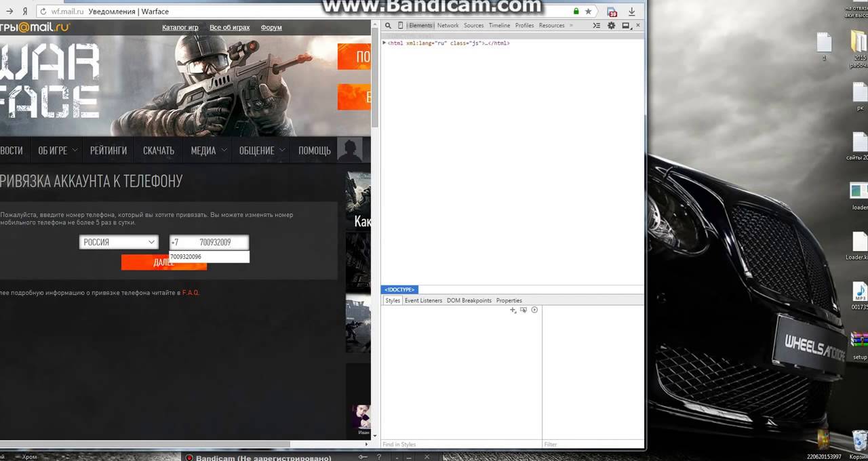Open the Profiles tab
Image resolution: width=868 pixels, height=461 pixels.
point(524,26)
